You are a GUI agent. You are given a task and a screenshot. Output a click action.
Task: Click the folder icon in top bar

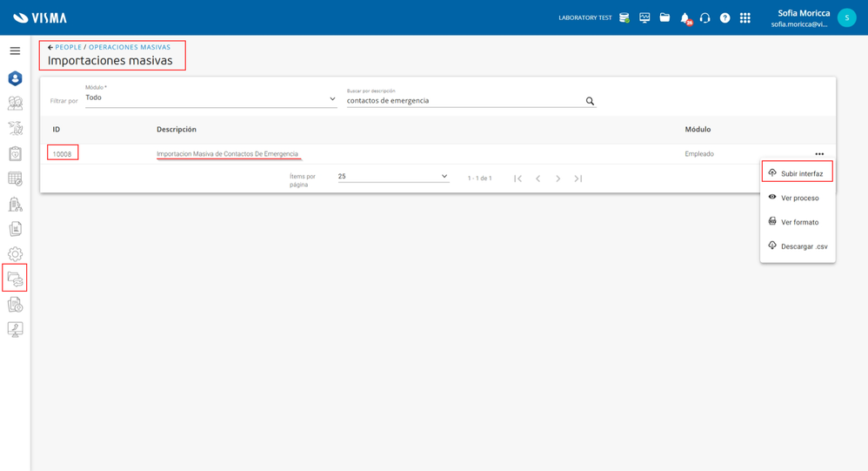(664, 17)
